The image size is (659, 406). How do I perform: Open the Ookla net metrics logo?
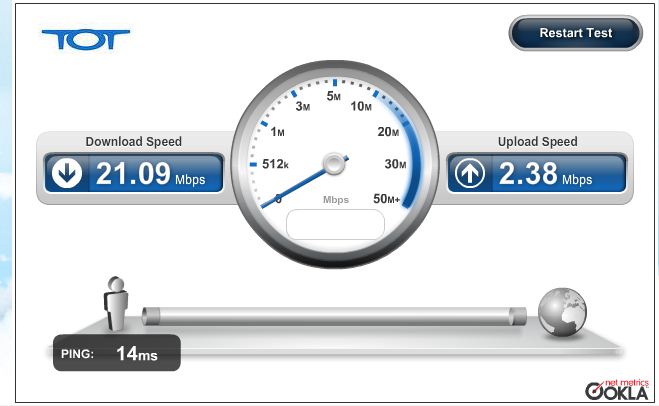[x=617, y=389]
